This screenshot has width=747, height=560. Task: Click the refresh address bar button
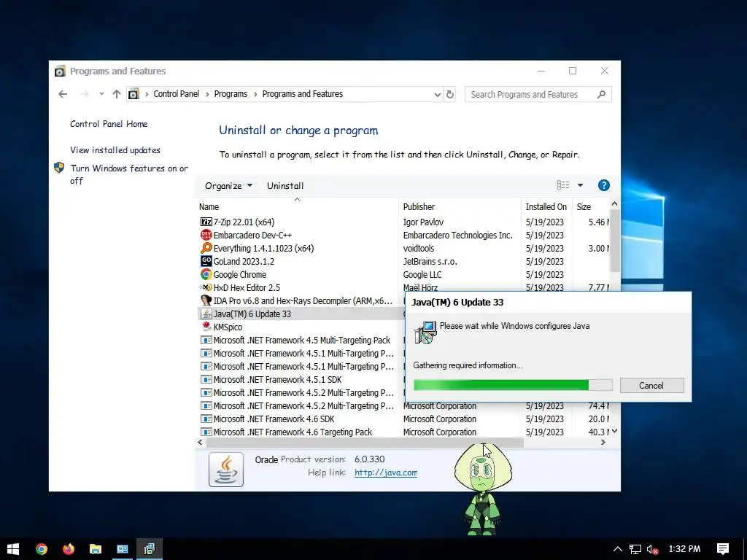pos(449,94)
